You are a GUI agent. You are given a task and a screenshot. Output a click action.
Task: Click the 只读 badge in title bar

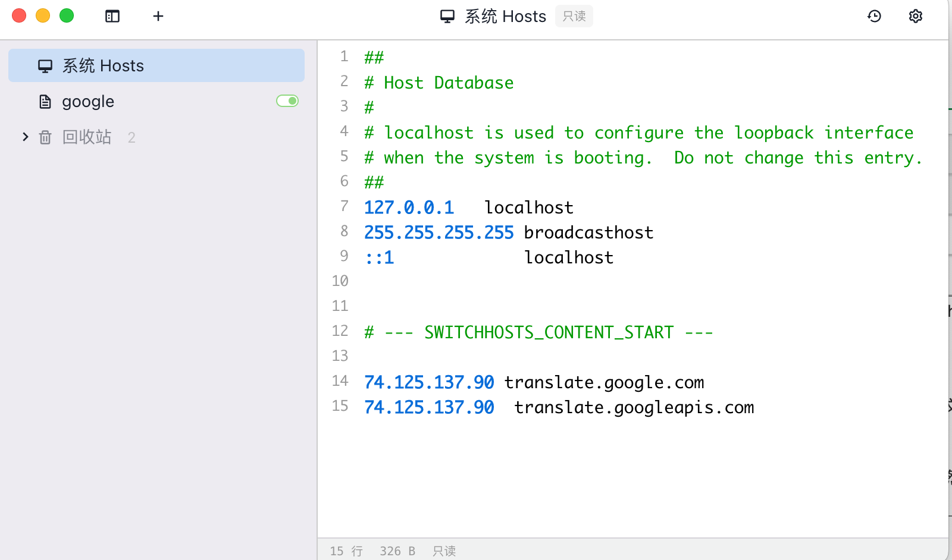[x=574, y=16]
